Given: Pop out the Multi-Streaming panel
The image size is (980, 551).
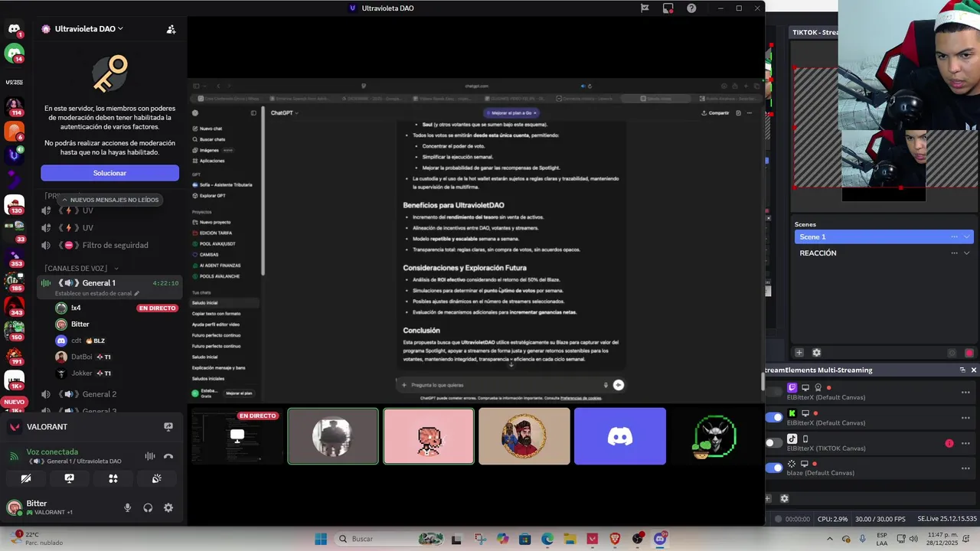Looking at the screenshot, I should [962, 370].
